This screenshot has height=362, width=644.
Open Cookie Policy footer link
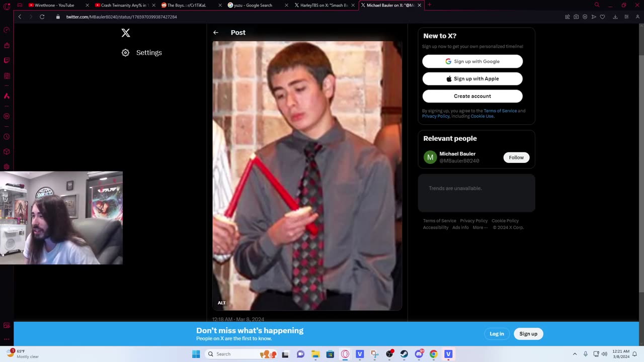click(x=505, y=221)
